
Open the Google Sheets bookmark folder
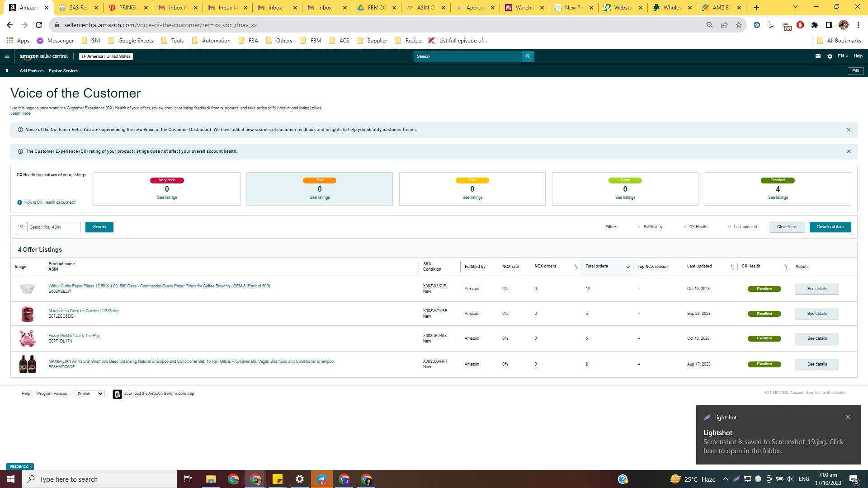pos(131,41)
